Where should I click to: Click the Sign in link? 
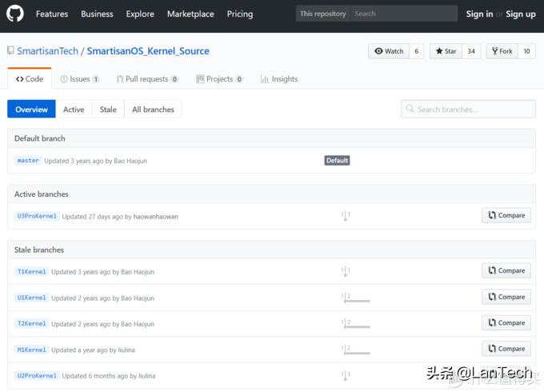[x=479, y=14]
